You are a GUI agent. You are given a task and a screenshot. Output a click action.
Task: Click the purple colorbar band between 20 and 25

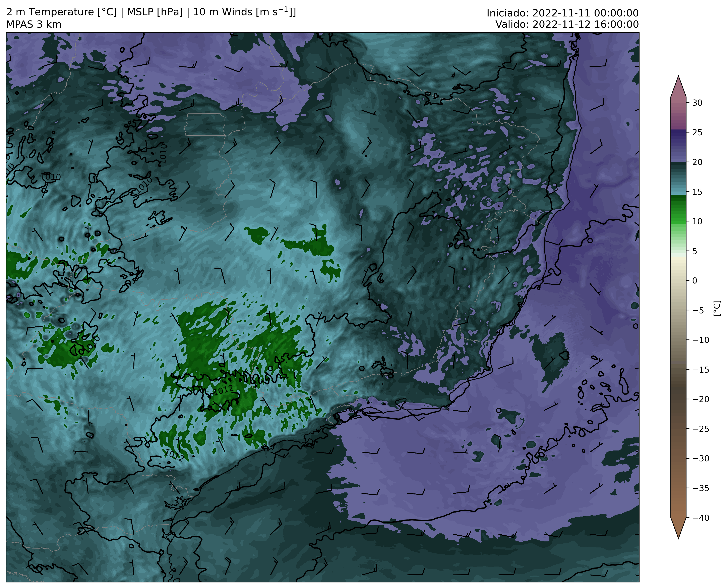(678, 146)
